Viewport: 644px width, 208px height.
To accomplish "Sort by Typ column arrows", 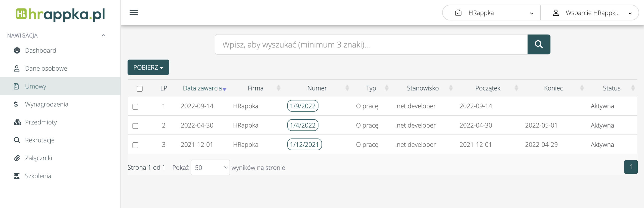I will click(x=387, y=88).
